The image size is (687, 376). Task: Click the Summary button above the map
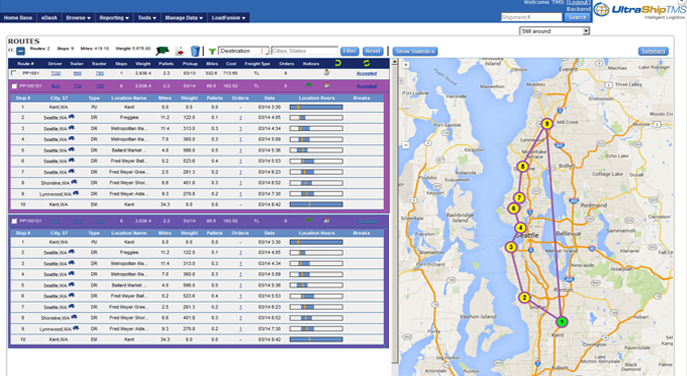pyautogui.click(x=653, y=51)
